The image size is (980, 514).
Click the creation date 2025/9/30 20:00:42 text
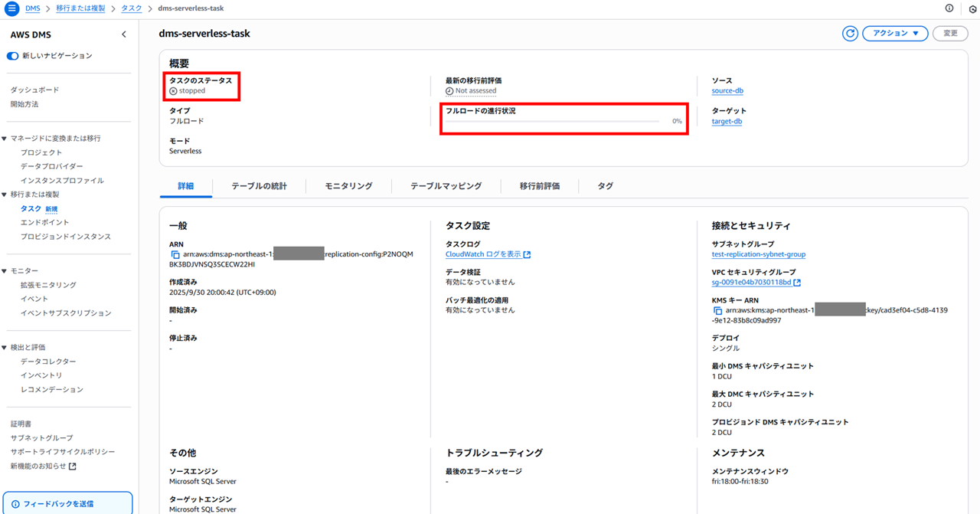coord(222,292)
